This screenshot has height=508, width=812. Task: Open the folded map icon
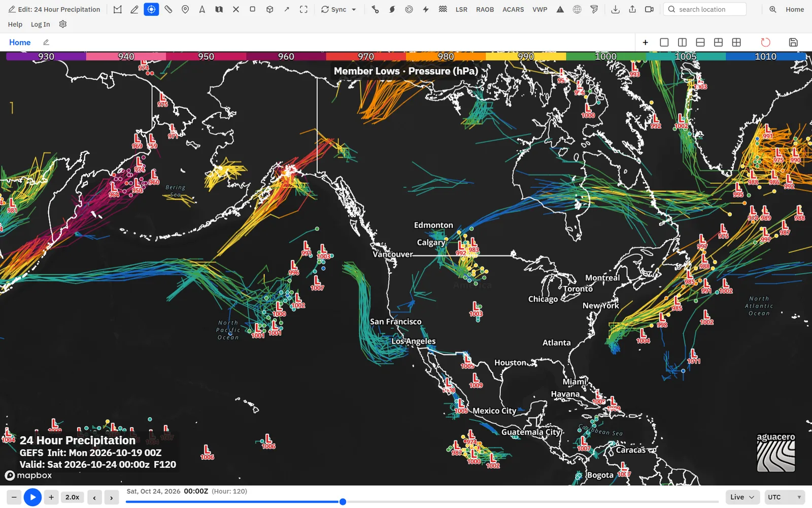click(x=219, y=9)
